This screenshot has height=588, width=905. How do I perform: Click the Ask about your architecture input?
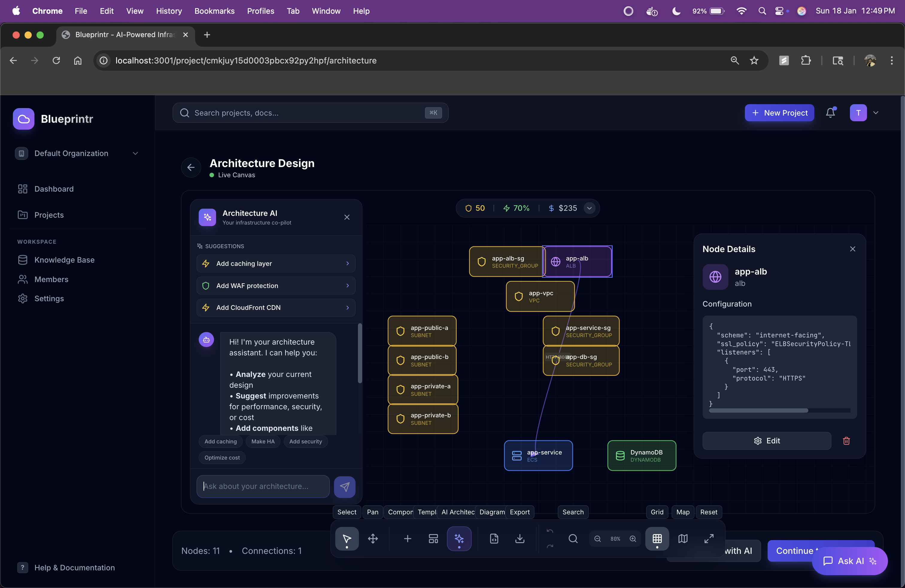click(263, 486)
